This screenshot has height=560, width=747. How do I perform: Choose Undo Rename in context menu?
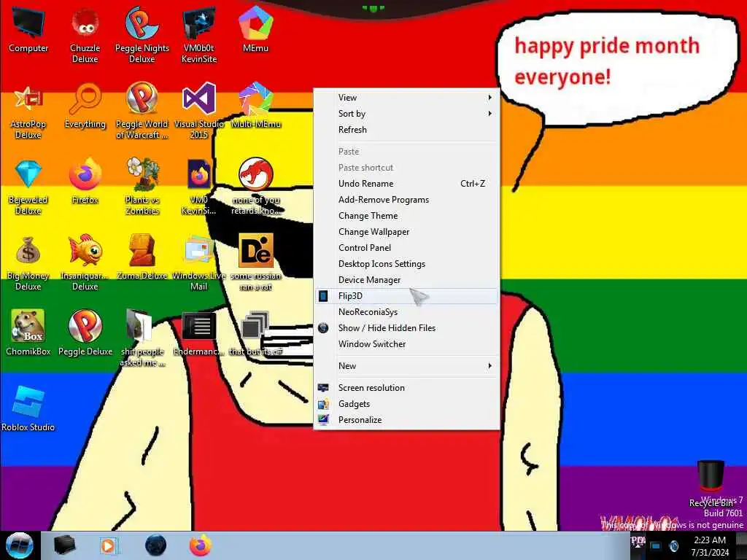click(x=406, y=184)
